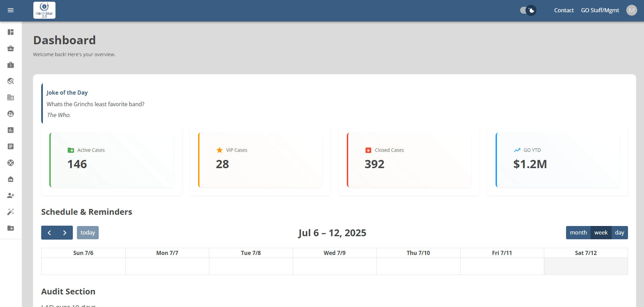Click the dashboard grid icon in sidebar
Screen dimensions: 644x307
click(11, 32)
